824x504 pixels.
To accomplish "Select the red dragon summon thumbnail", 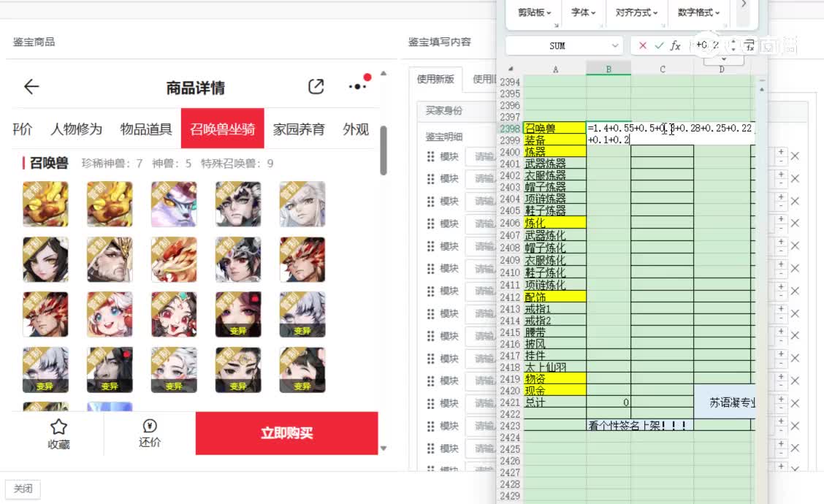I will click(174, 259).
